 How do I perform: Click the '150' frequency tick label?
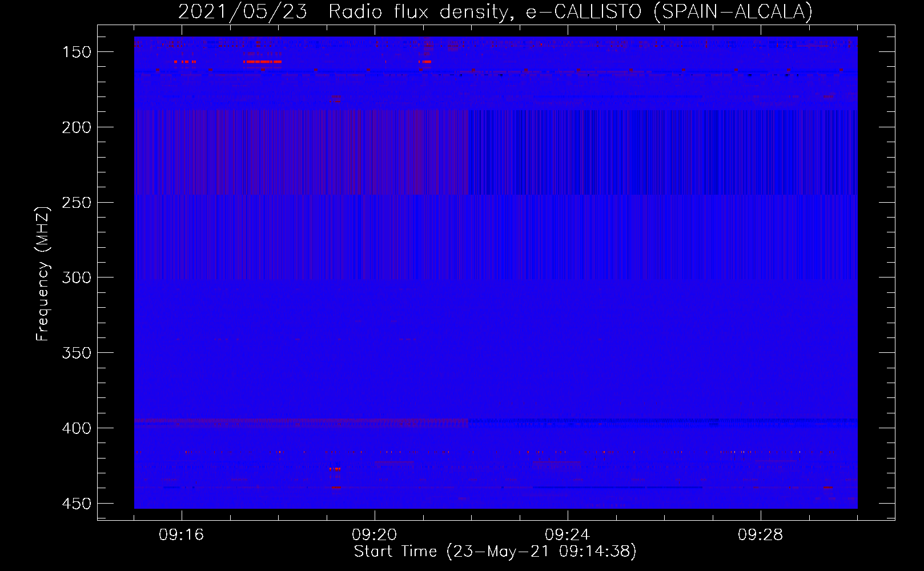pyautogui.click(x=77, y=52)
